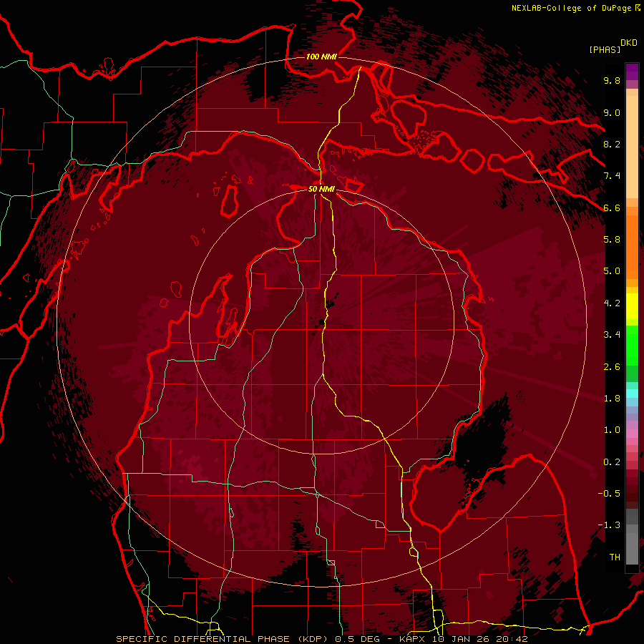Image resolution: width=644 pixels, height=644 pixels.
Task: Click the 9.0 value on the color scale
Action: coord(612,112)
